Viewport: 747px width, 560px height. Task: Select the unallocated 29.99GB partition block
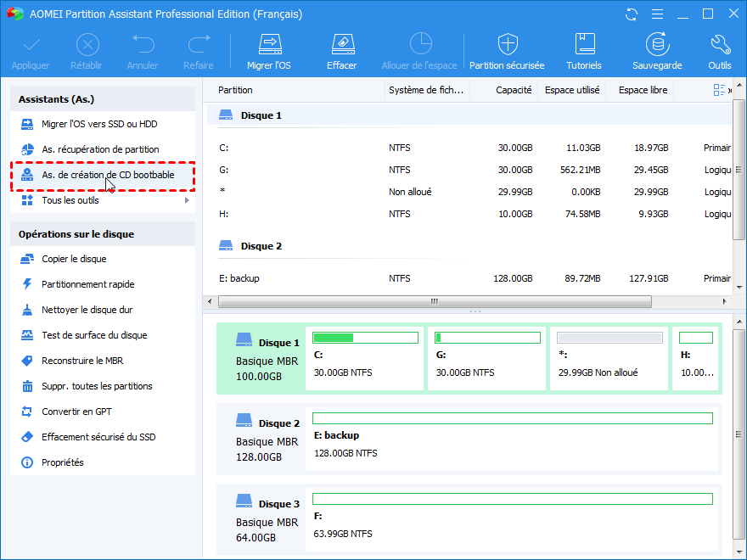click(608, 358)
